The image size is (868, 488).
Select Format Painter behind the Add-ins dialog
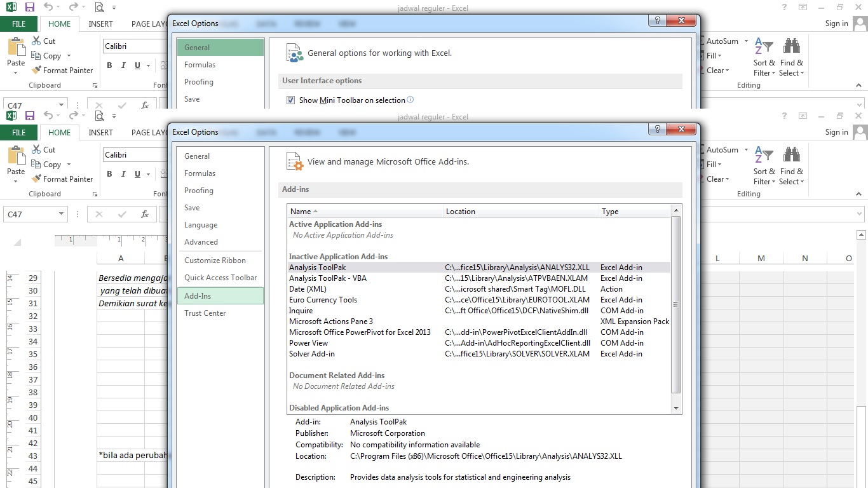click(62, 179)
